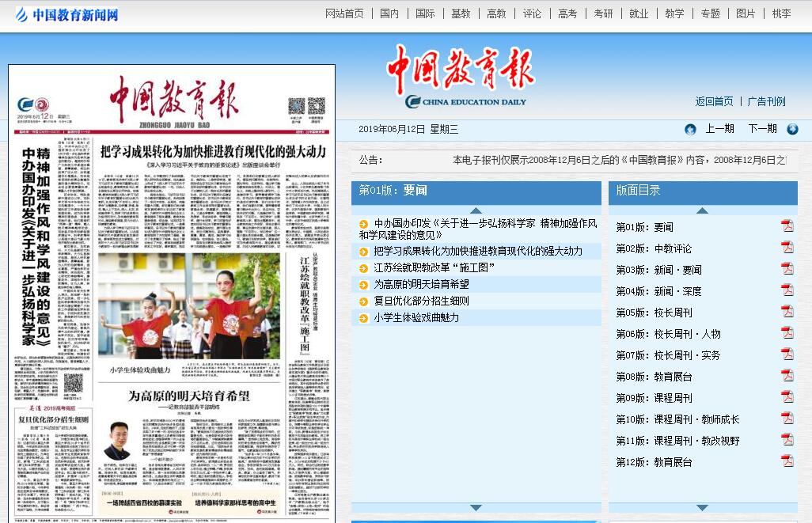Select 第08版：教育展台 in directory
Screen dimensions: 812x523
coord(654,377)
